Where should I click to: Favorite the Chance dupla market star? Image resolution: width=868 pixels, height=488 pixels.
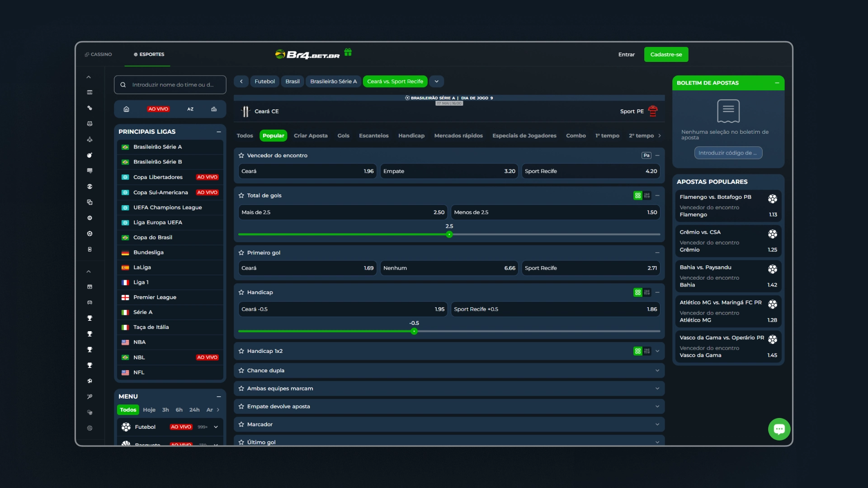[x=241, y=371]
